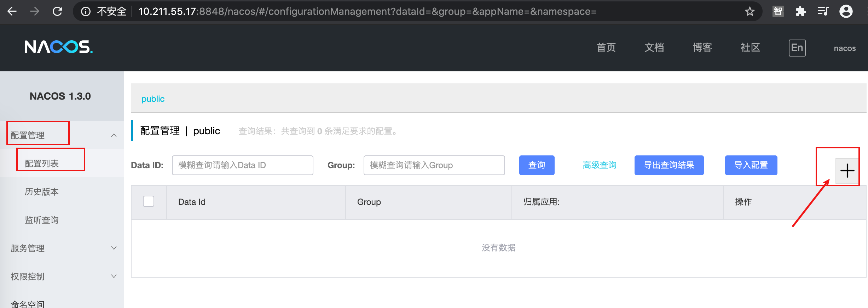The height and width of the screenshot is (308, 868).
Task: Focus the Data ID search field
Action: 243,165
